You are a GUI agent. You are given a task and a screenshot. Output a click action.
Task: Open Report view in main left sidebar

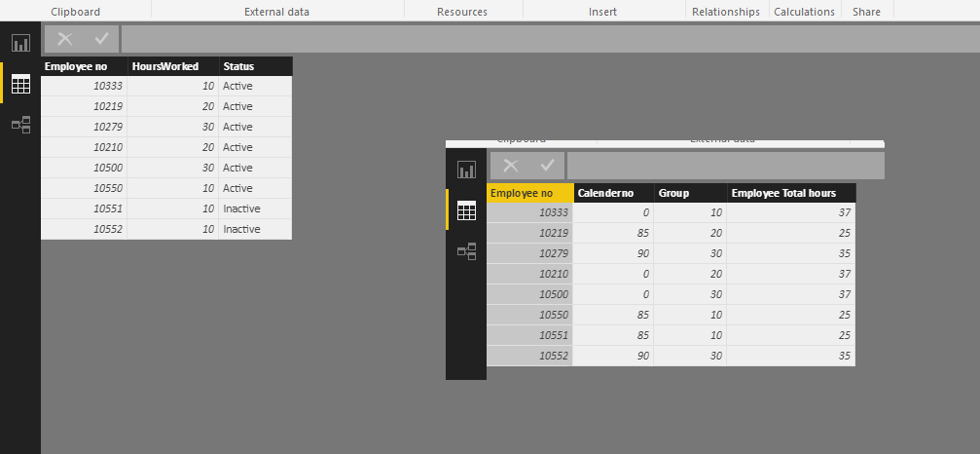[x=20, y=43]
